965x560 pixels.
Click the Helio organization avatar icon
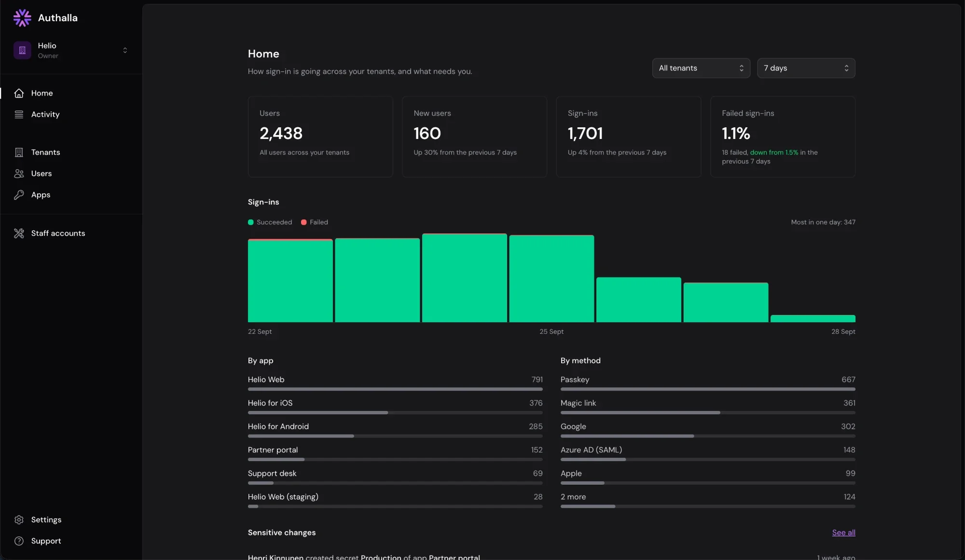point(22,50)
